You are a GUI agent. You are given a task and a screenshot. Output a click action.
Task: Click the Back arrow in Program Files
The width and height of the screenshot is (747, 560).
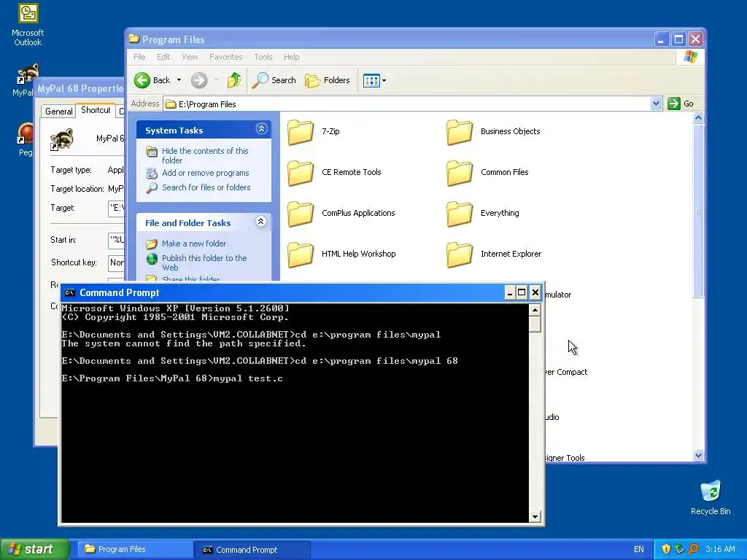(152, 80)
